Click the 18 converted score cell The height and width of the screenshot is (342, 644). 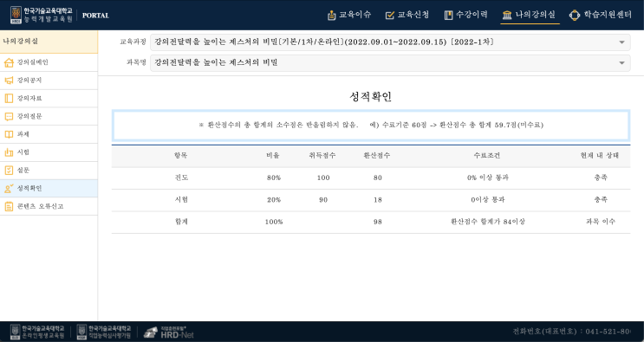(x=378, y=200)
